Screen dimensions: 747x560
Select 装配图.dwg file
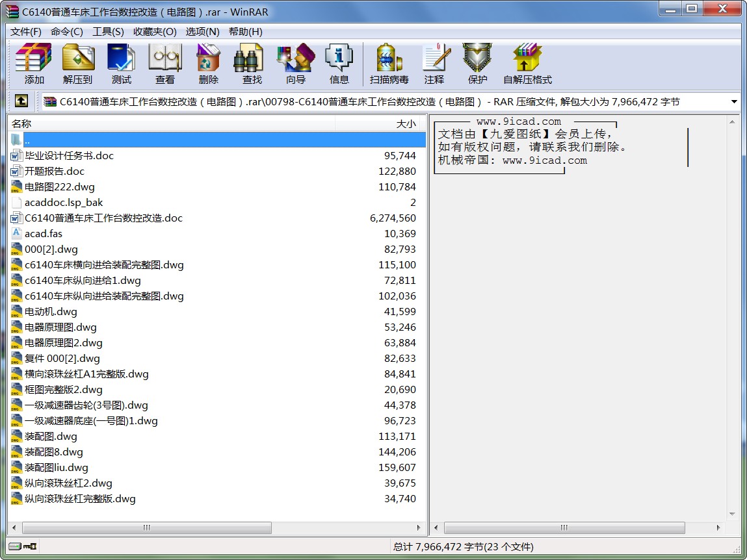[x=51, y=436]
